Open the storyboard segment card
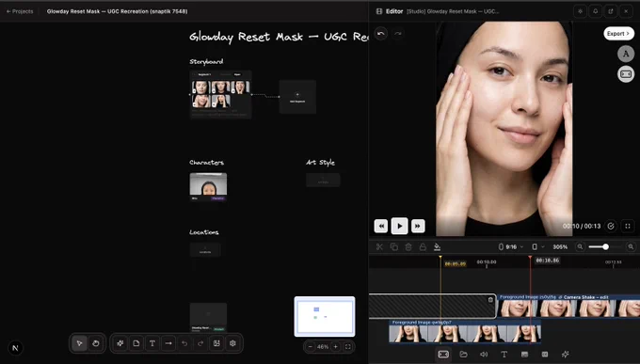 click(220, 94)
